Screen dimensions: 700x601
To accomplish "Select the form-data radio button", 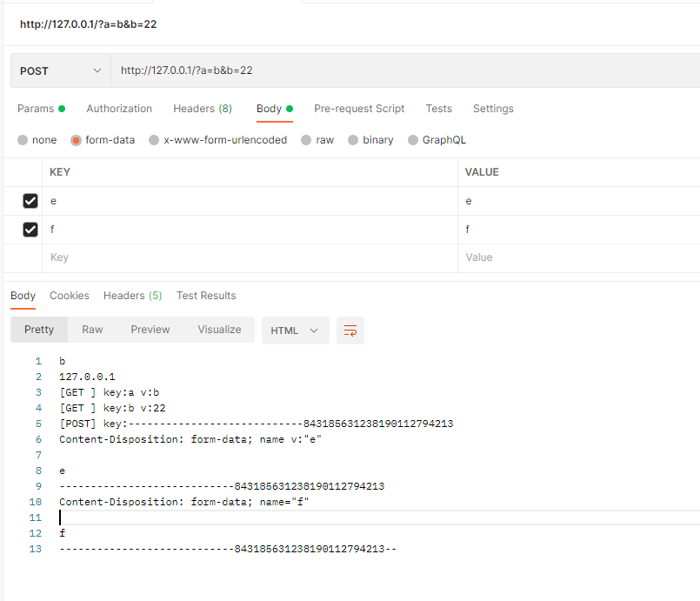I will point(76,140).
